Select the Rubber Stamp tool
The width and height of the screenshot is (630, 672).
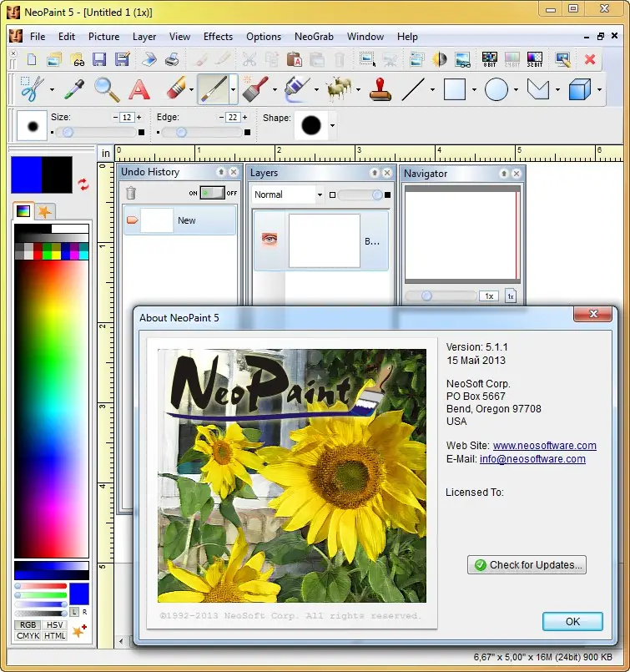click(381, 89)
